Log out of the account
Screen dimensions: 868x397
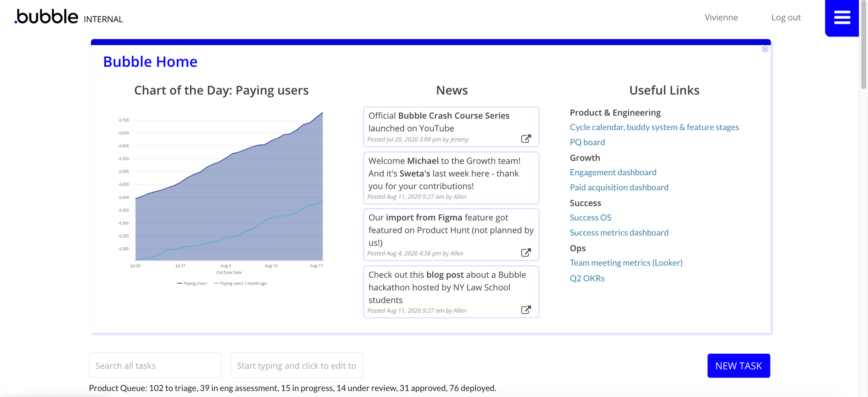[786, 18]
